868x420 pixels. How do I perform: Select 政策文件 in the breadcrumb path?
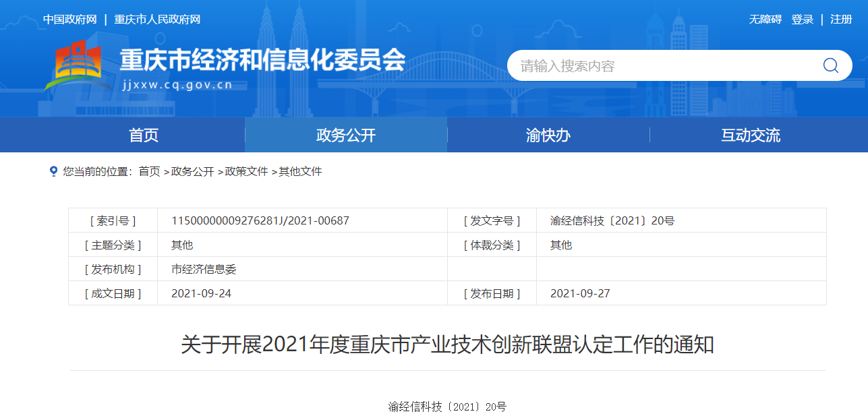pos(247,171)
